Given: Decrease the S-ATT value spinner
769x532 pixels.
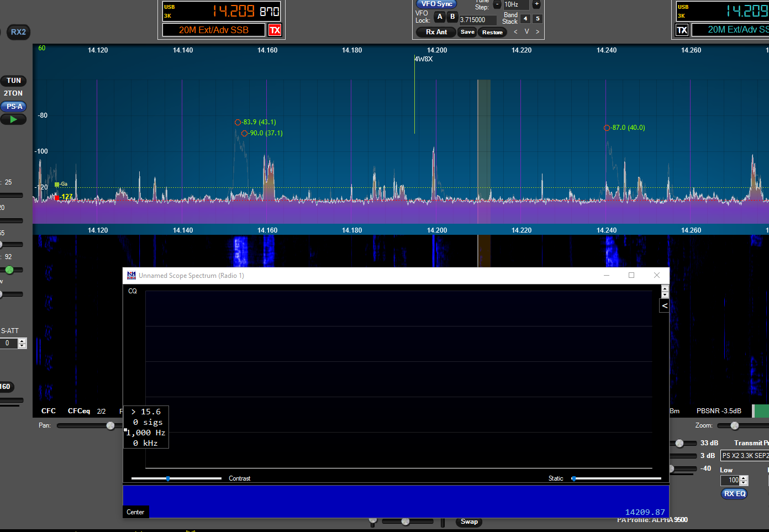Looking at the screenshot, I should pos(22,346).
